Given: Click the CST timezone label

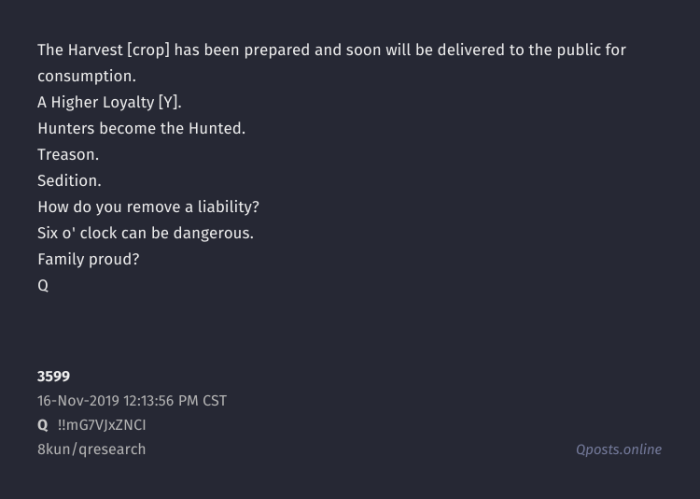Looking at the screenshot, I should (x=213, y=400).
